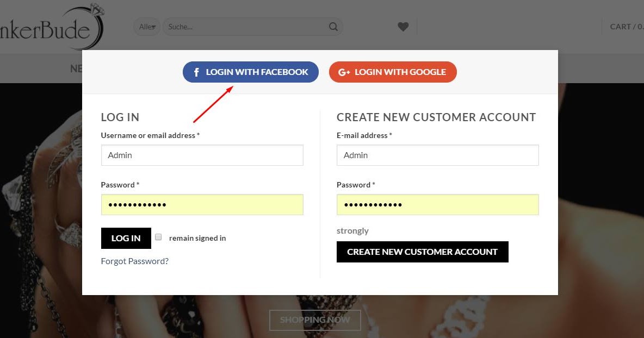The height and width of the screenshot is (338, 644).
Task: Focus the new account Password field
Action: [x=437, y=205]
